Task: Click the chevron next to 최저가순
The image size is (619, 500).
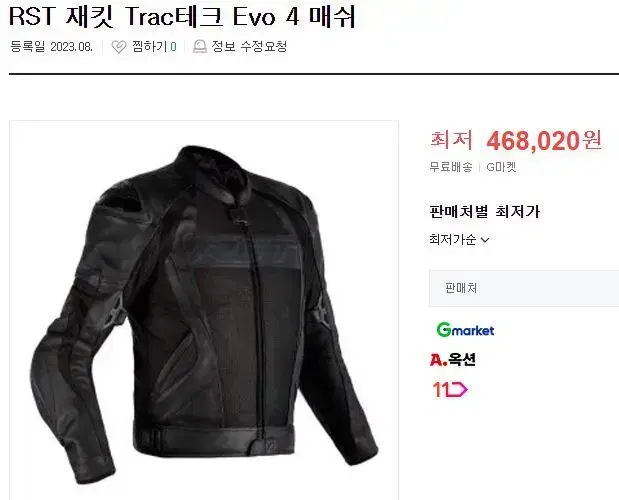Action: click(485, 240)
